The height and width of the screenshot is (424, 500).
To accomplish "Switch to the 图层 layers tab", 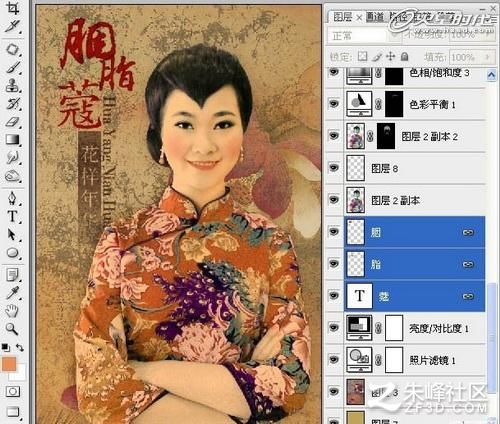I will pos(343,17).
